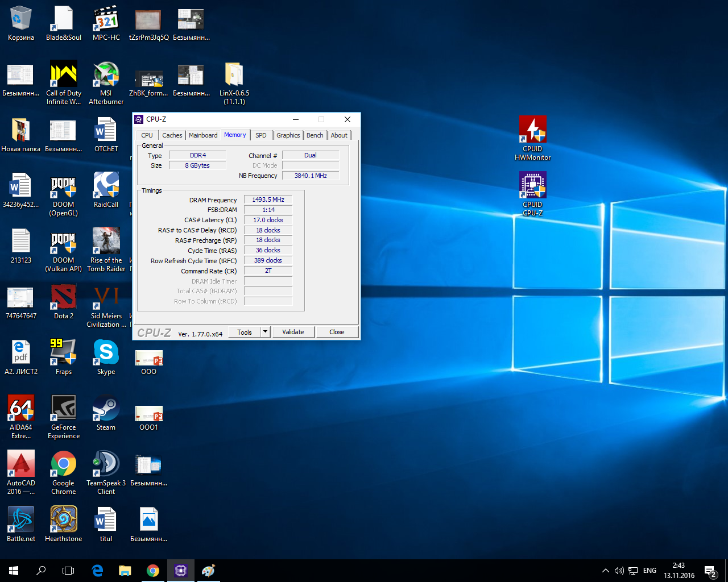Click the volume icon in system tray
728x582 pixels.
(619, 571)
